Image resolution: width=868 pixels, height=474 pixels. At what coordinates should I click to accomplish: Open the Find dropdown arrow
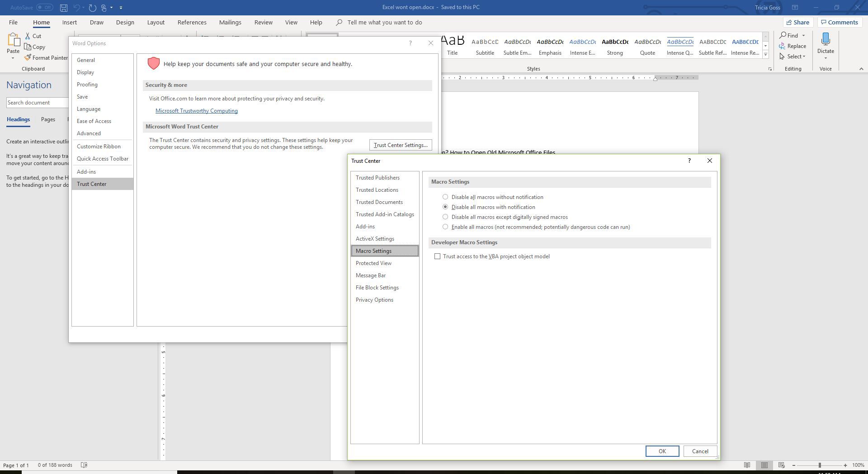(803, 36)
